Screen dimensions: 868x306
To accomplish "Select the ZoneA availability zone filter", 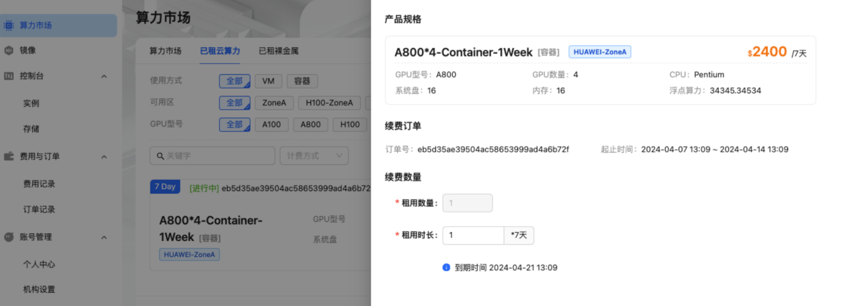I will [274, 103].
